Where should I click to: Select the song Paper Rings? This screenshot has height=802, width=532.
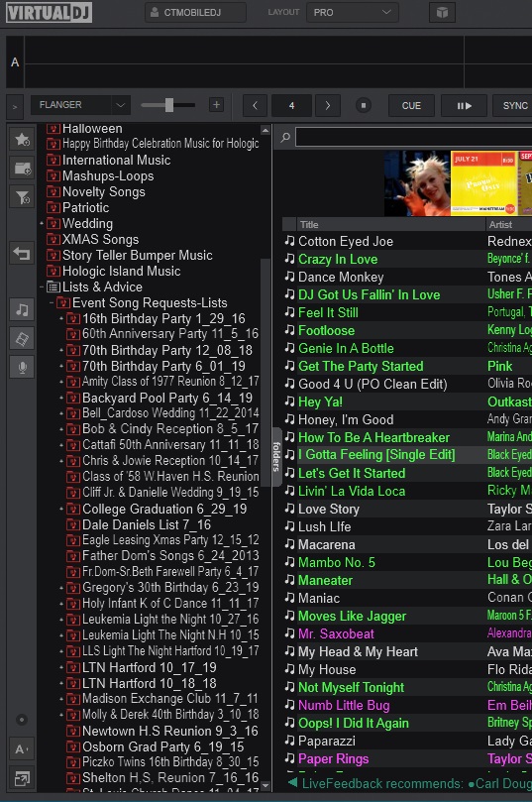[x=334, y=759]
